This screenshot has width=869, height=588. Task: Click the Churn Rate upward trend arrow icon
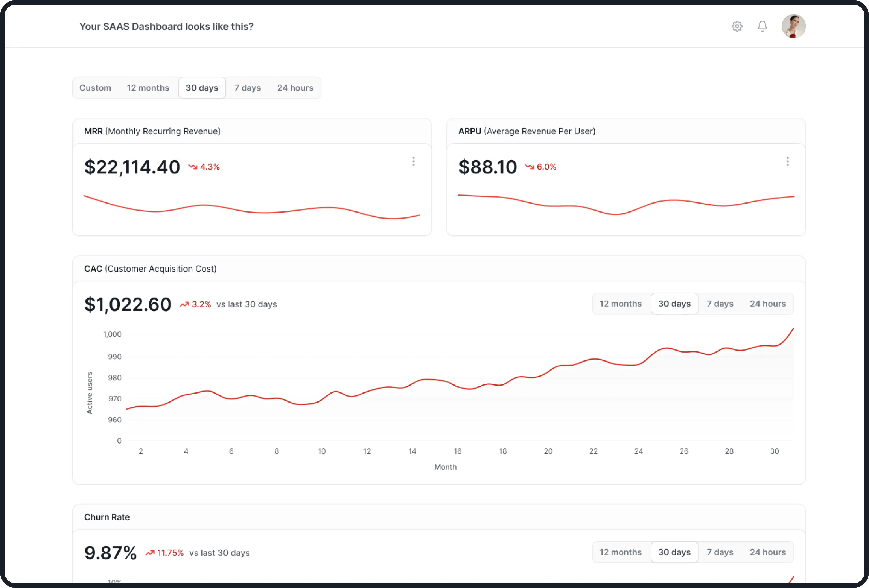click(x=150, y=553)
